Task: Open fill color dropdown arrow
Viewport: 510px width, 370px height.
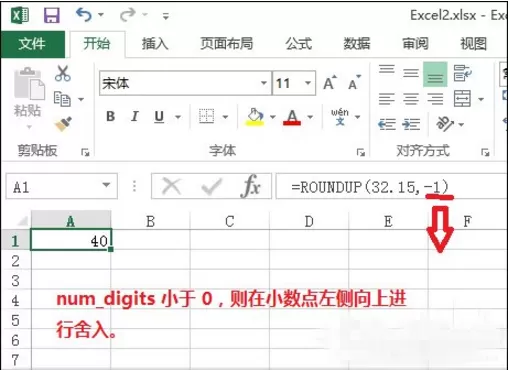Action: coord(273,117)
